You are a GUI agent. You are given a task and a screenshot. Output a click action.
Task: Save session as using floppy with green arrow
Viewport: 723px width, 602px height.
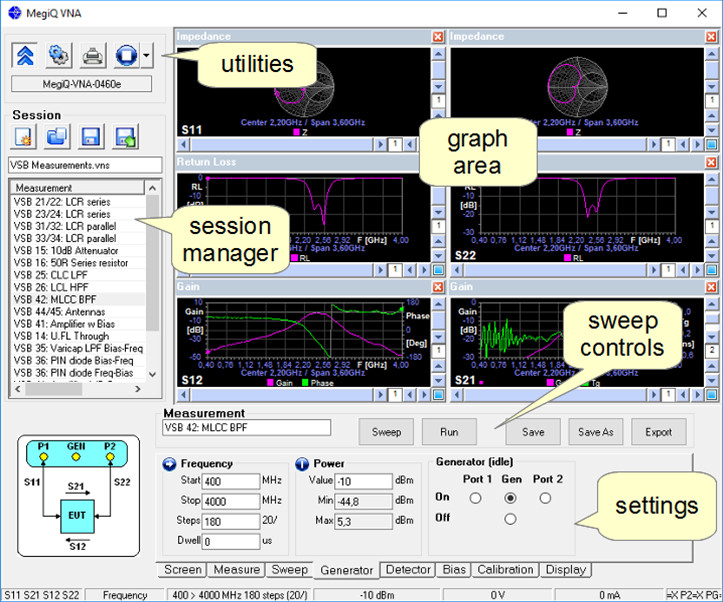pos(125,136)
